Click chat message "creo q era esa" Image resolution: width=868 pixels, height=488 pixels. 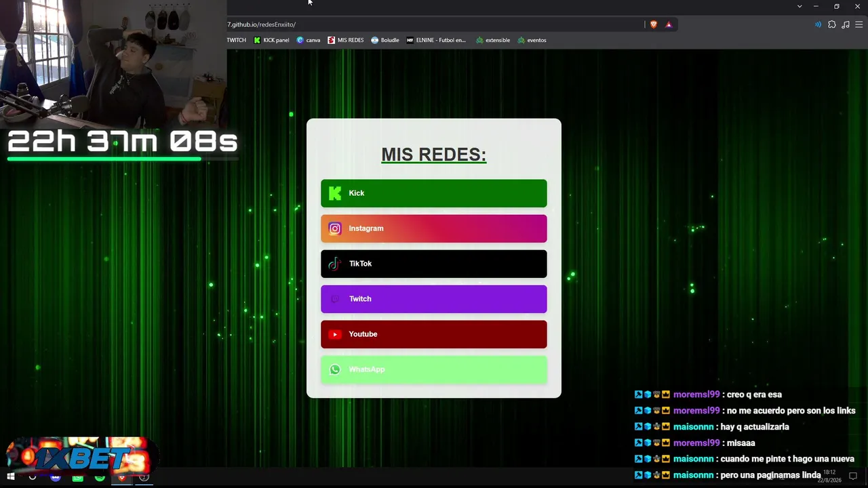pos(754,394)
